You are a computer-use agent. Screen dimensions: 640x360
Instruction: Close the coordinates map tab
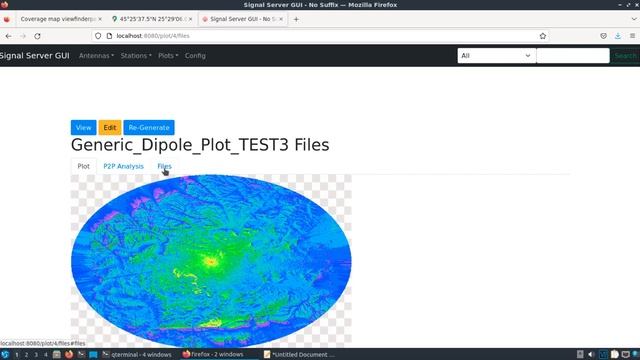pos(190,19)
